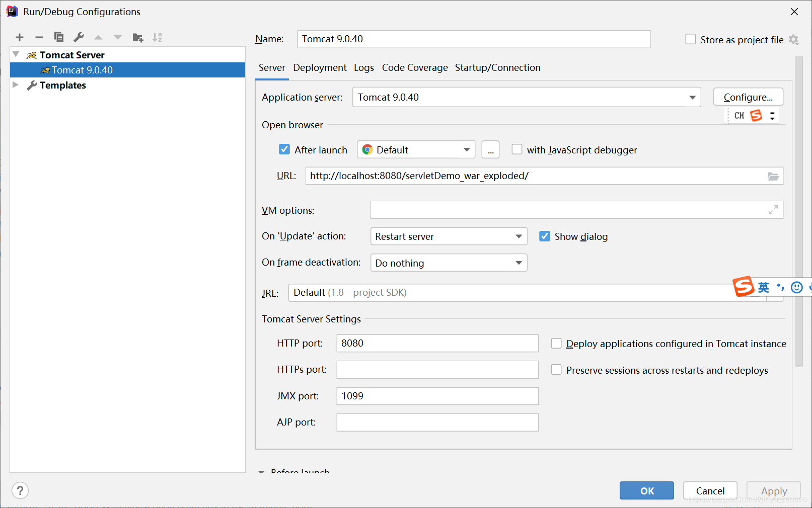Image resolution: width=812 pixels, height=508 pixels.
Task: Open the help question mark
Action: coord(20,490)
